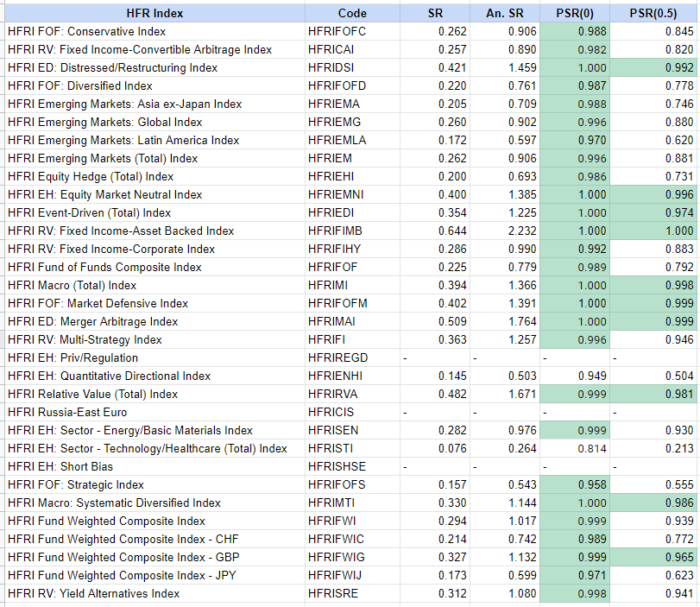Click the An. SR value 2.232
Screen dimensions: 700x607
[504, 231]
